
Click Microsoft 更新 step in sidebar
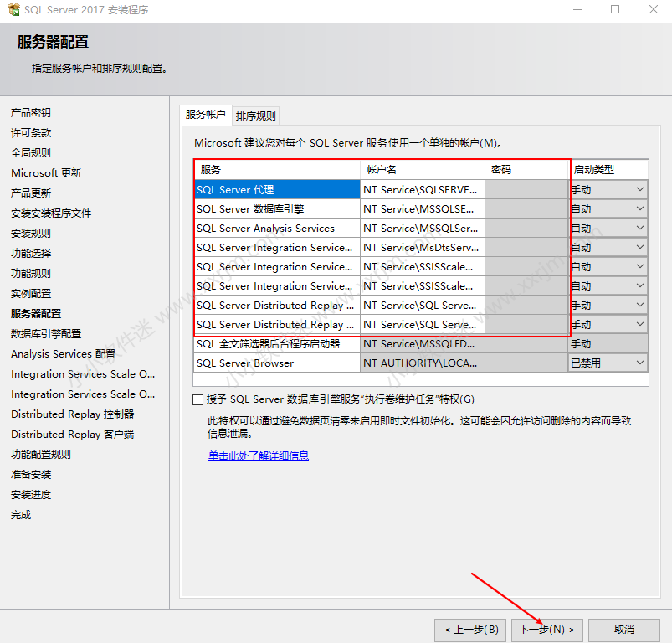[x=46, y=173]
